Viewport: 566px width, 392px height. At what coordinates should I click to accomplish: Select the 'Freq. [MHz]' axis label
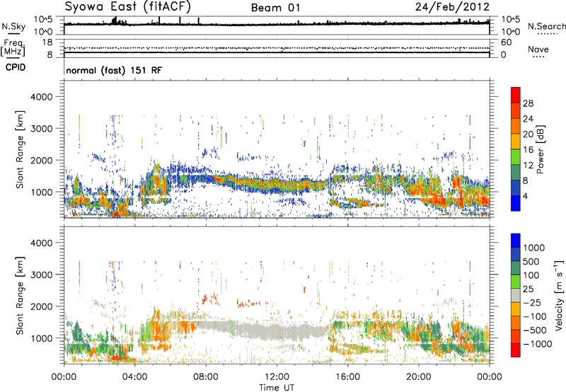click(13, 47)
